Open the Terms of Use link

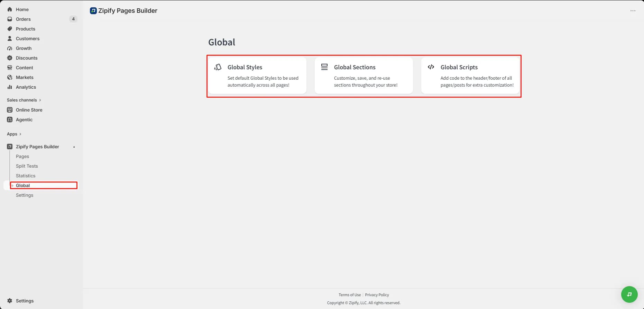(x=350, y=295)
